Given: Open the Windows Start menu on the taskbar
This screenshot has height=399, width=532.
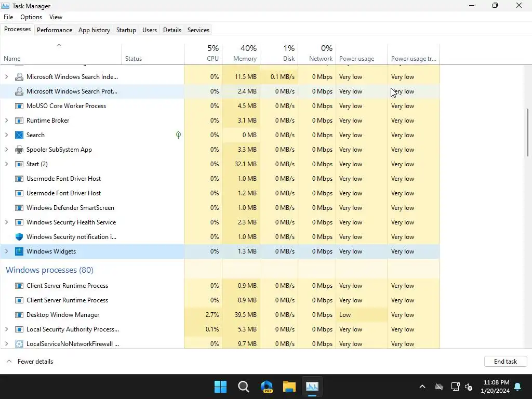Looking at the screenshot, I should pyautogui.click(x=220, y=387).
